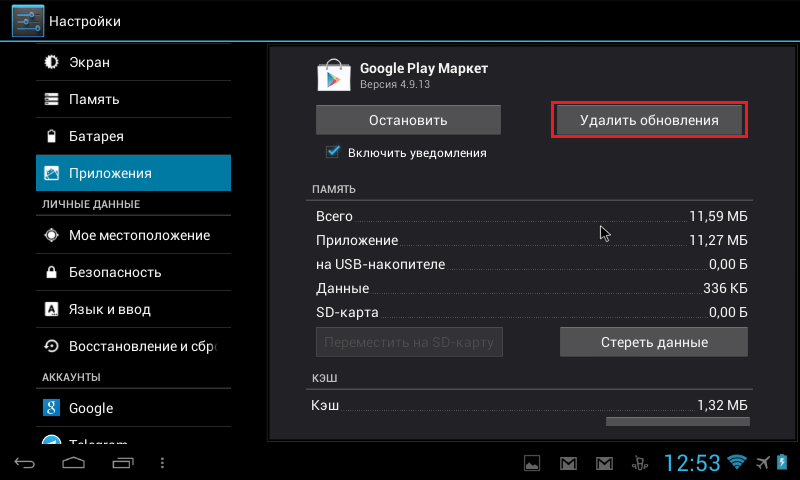800x480 pixels.
Task: Tap the Back navigation button
Action: [x=24, y=463]
